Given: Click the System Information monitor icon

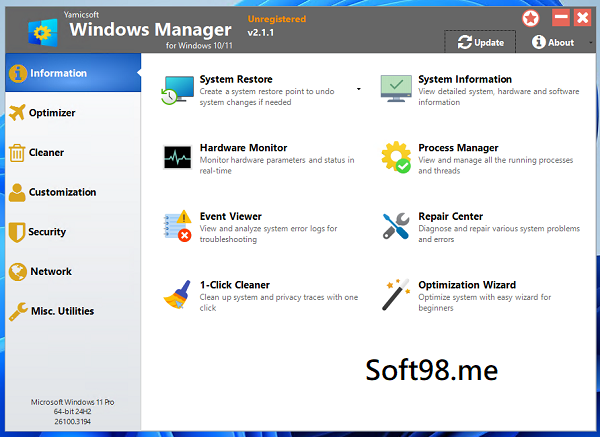Looking at the screenshot, I should (396, 89).
